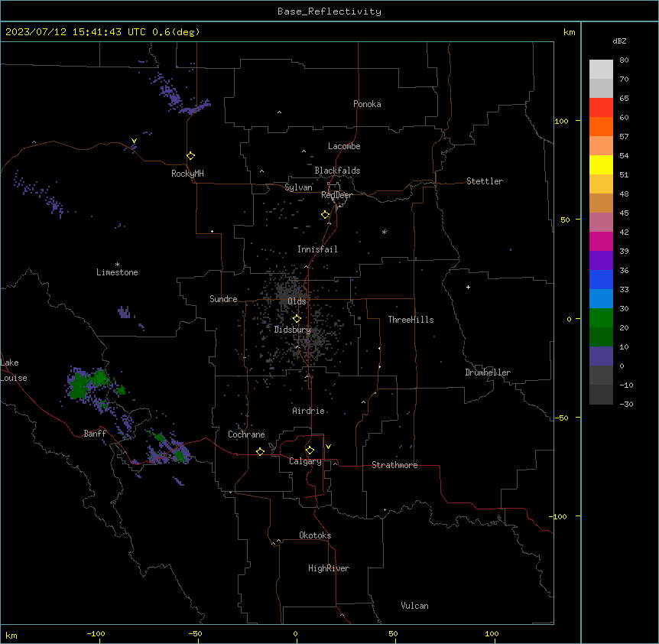Select the Cochrane label
This screenshot has height=644, width=659.
tap(246, 434)
